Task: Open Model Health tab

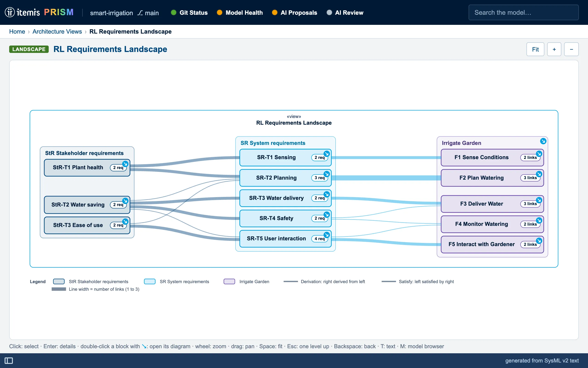Action: (x=240, y=13)
